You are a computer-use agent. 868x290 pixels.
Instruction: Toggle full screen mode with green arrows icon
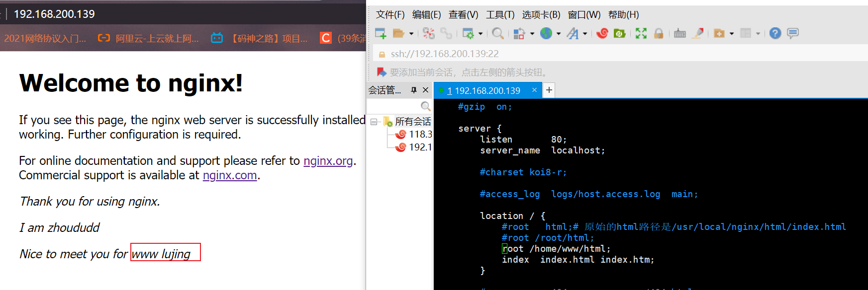coord(641,33)
